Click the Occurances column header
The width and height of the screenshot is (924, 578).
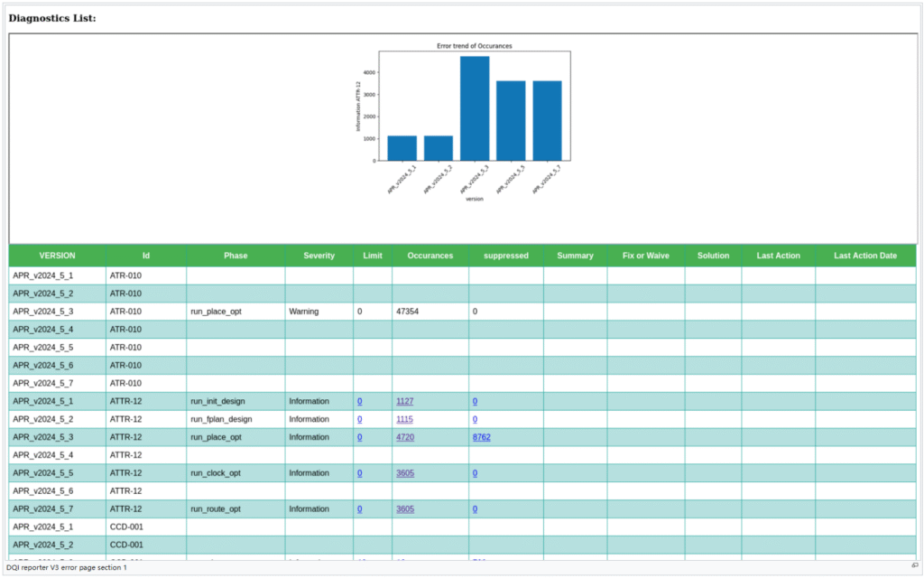430,256
